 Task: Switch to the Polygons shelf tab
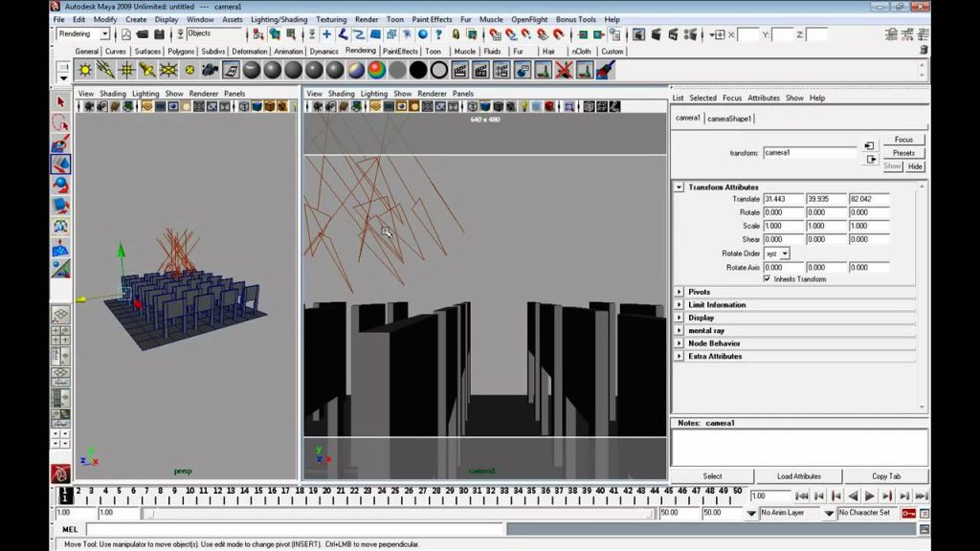tap(181, 52)
